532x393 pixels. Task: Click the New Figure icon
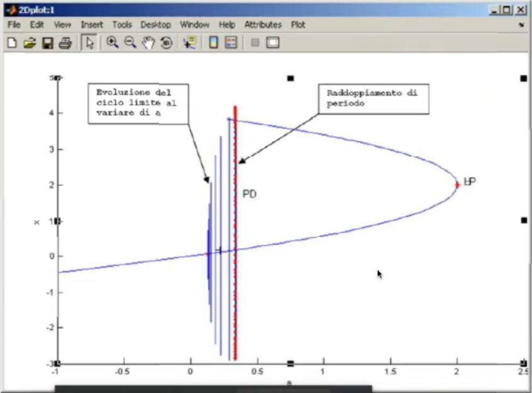click(x=12, y=43)
